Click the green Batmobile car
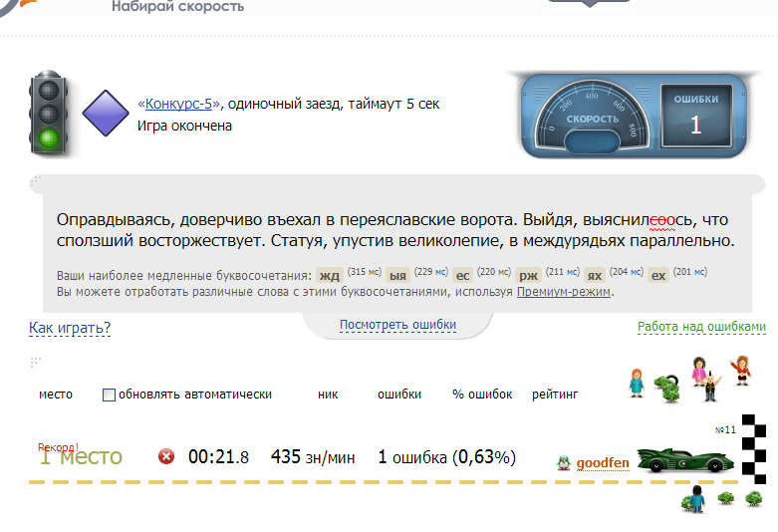 [x=685, y=460]
